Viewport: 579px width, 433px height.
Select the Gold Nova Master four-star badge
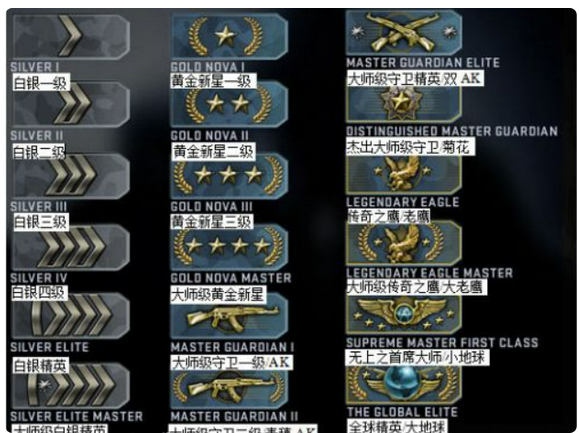[x=229, y=247]
